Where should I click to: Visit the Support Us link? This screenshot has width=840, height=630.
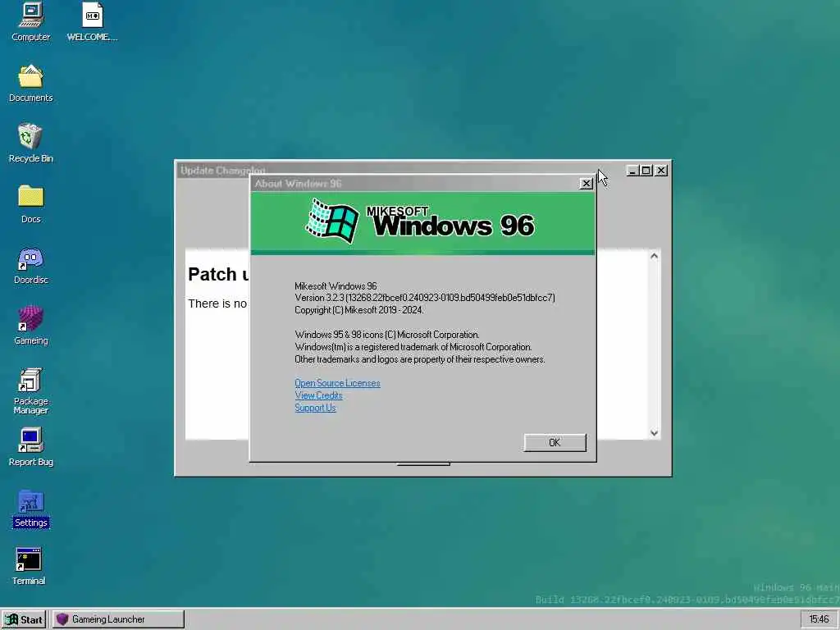point(315,408)
